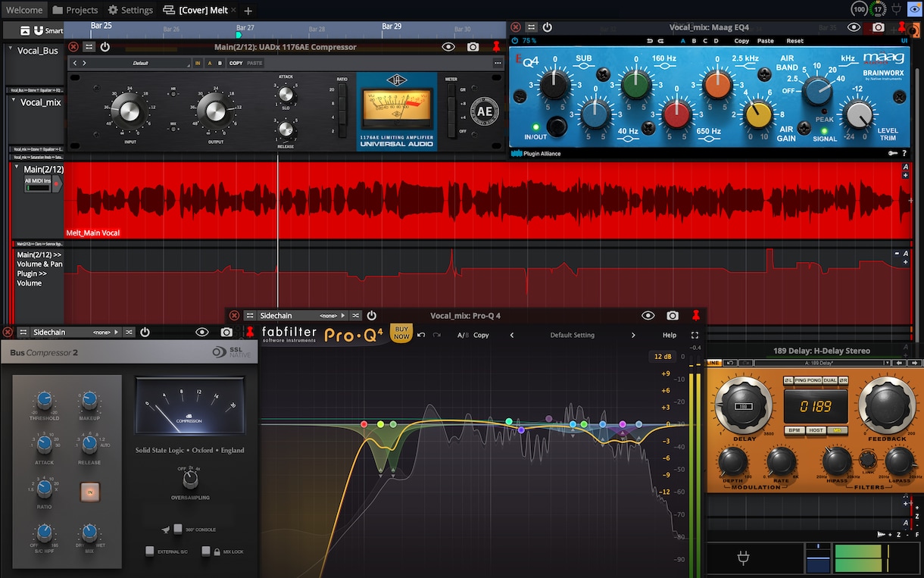Open the Maag EQ4 routing options icon
Viewport: 924px width, 578px height.
531,27
